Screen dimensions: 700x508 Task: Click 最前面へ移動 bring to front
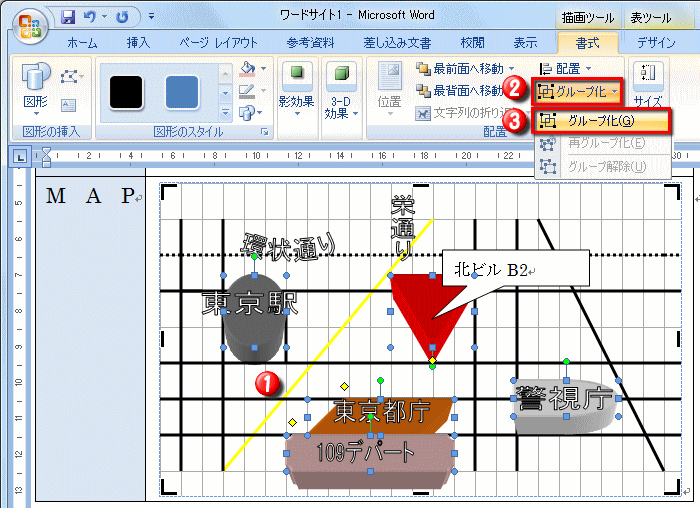(465, 69)
